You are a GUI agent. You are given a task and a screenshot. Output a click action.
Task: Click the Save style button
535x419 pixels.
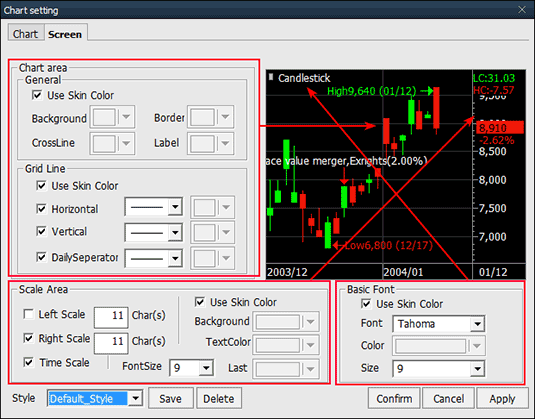coord(171,398)
